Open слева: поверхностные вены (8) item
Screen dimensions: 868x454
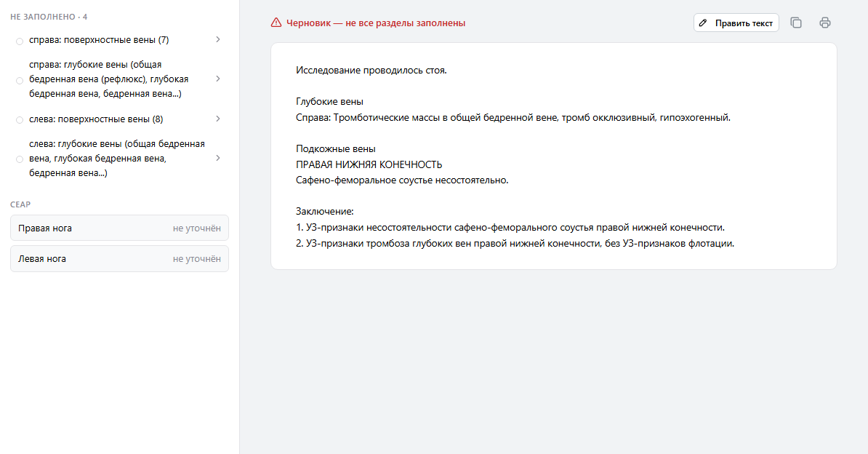click(x=119, y=119)
